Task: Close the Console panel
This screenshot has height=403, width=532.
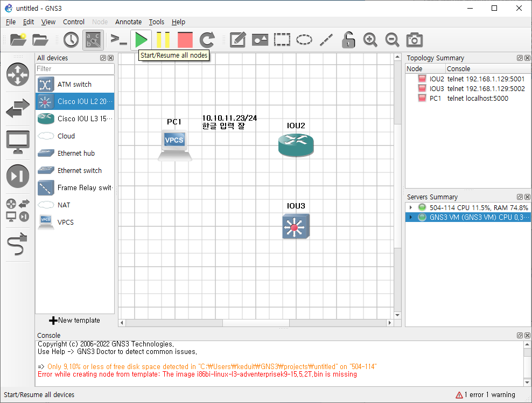Action: click(x=527, y=336)
